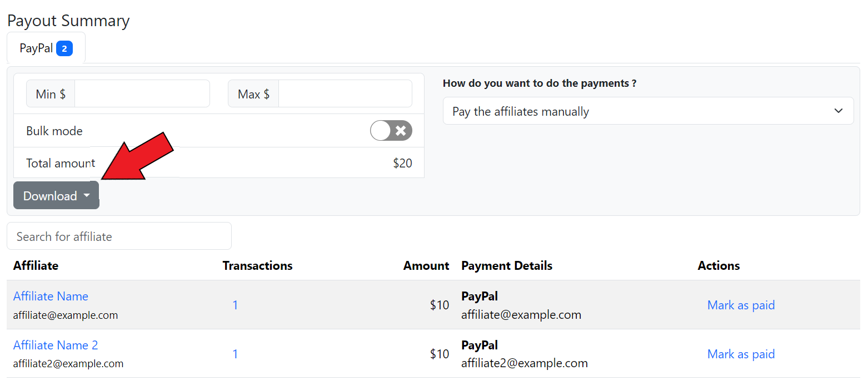Click the PayPal count badge
The width and height of the screenshot is (868, 385).
click(x=64, y=49)
